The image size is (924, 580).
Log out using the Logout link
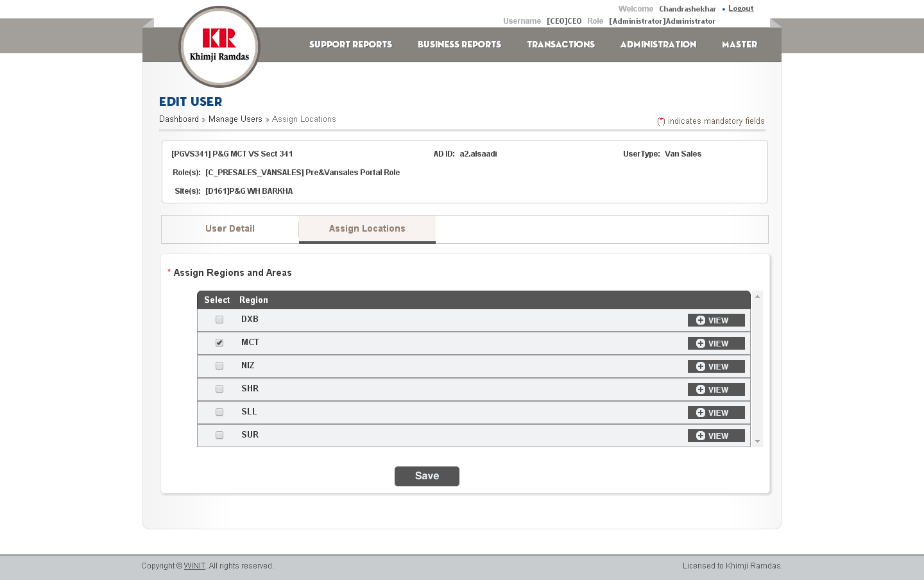click(x=740, y=8)
